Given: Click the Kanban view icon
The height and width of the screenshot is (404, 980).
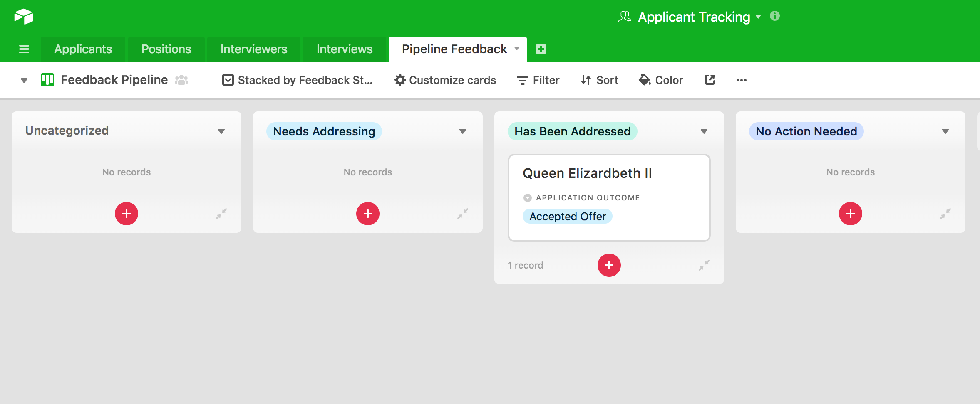Looking at the screenshot, I should pos(47,80).
